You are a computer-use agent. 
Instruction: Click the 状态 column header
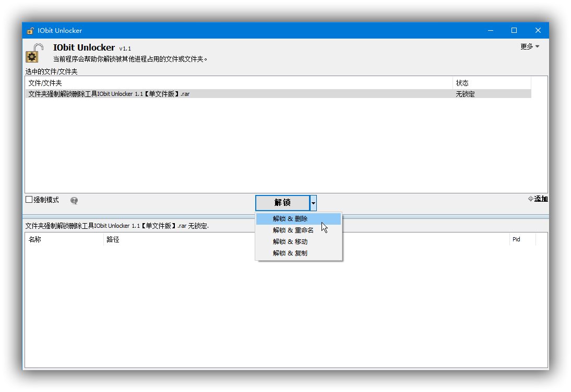[x=492, y=83]
